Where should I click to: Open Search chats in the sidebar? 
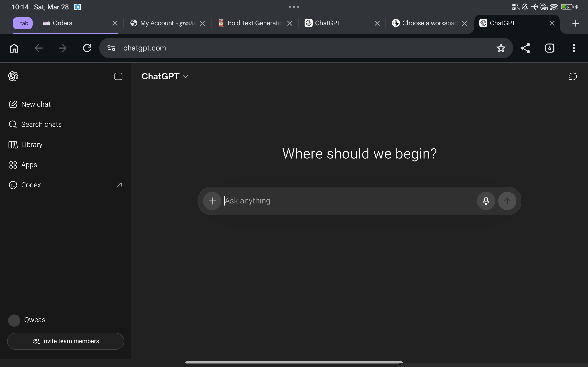pyautogui.click(x=41, y=125)
